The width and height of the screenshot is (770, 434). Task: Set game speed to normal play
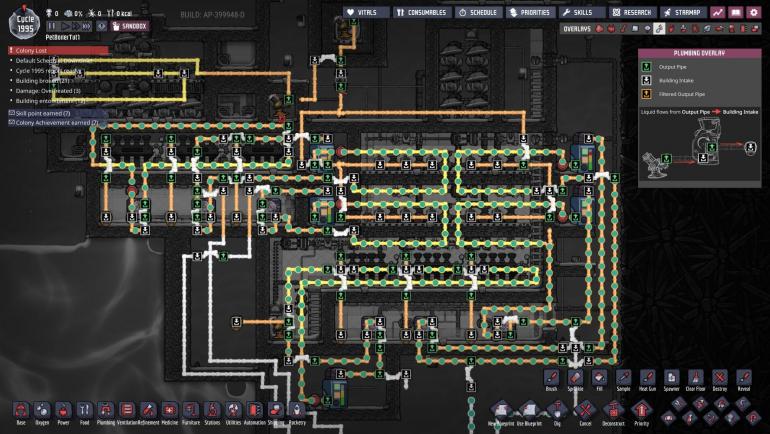(x=65, y=26)
